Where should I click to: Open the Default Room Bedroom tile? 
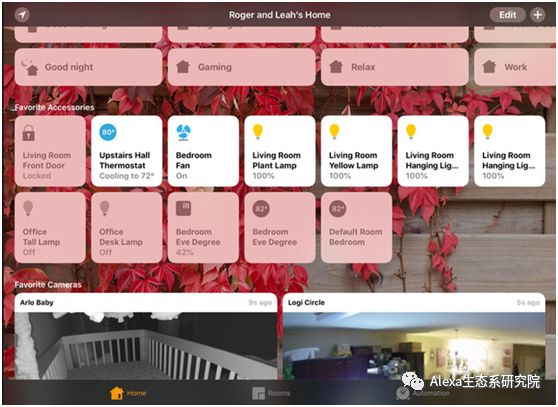pos(356,228)
